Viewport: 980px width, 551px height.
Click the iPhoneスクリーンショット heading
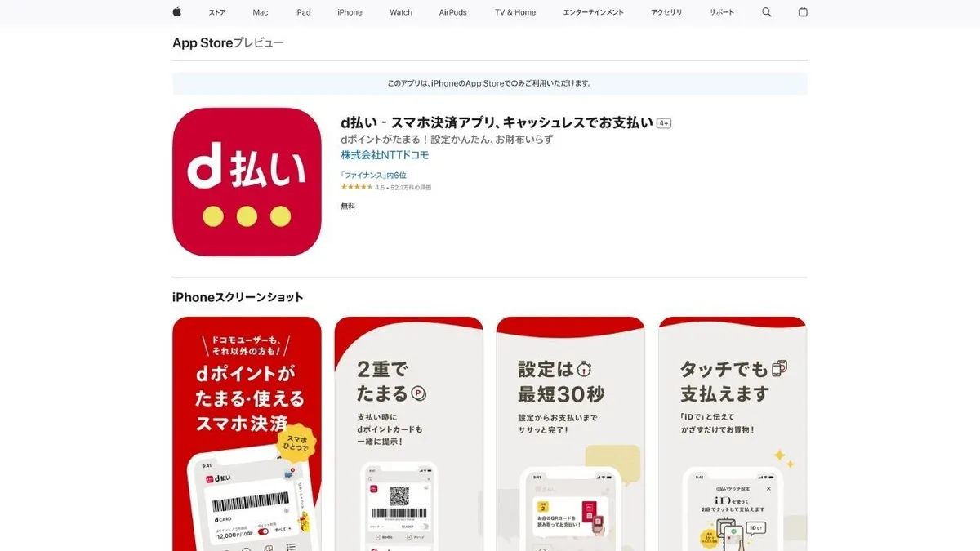coord(238,297)
